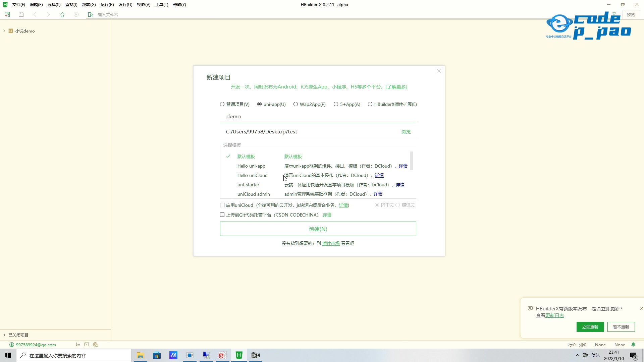Open the outline list icon in status bar
Screen dimensions: 644x362
[78, 345]
